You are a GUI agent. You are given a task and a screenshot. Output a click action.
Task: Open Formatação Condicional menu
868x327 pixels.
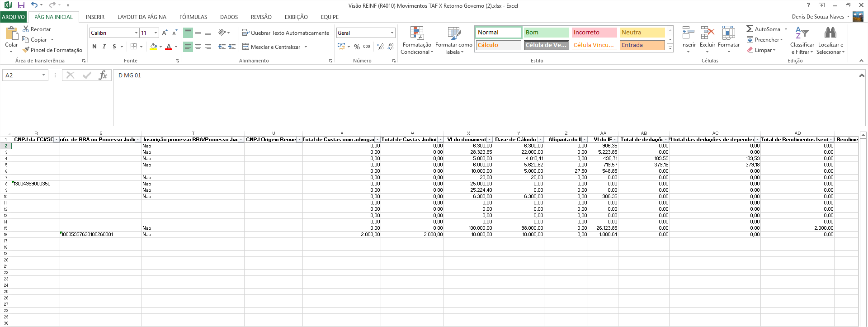point(417,40)
